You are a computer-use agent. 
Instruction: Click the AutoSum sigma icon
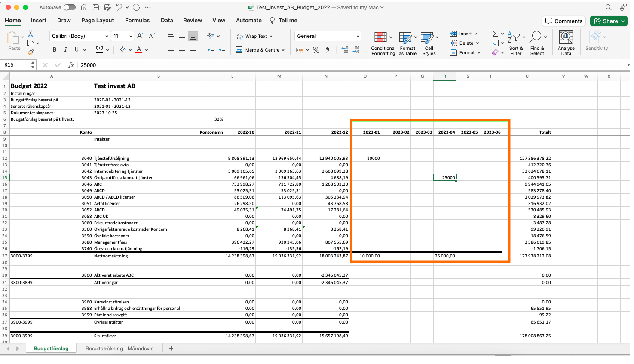coord(495,34)
